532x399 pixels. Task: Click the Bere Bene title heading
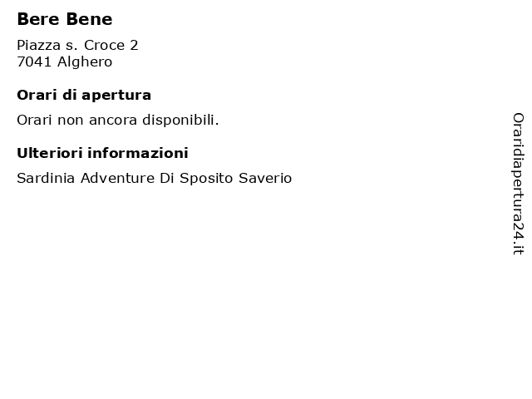pyautogui.click(x=65, y=19)
